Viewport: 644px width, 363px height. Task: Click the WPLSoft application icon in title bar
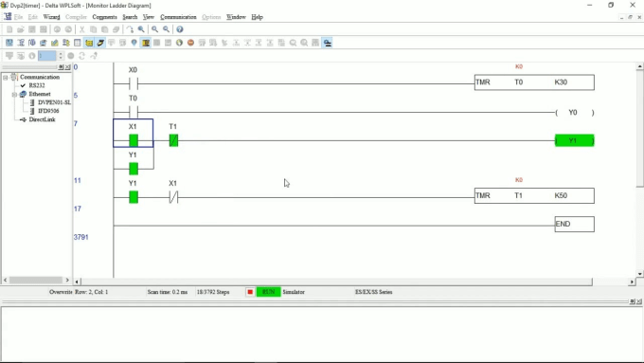click(5, 5)
